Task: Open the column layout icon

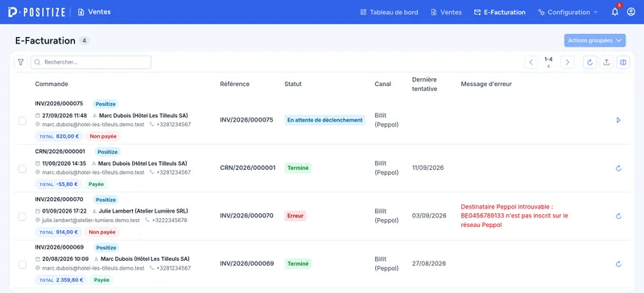Action: coord(623,62)
